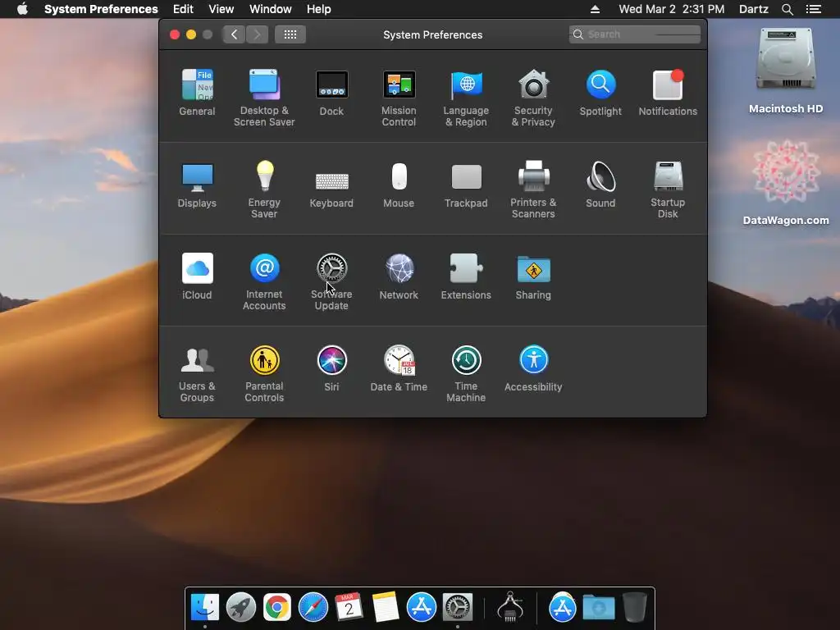Click the date and time in menu bar

(671, 9)
